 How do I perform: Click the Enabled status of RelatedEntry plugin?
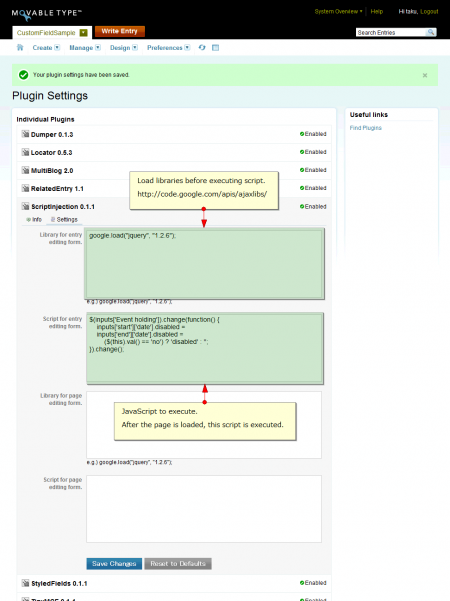[x=313, y=188]
